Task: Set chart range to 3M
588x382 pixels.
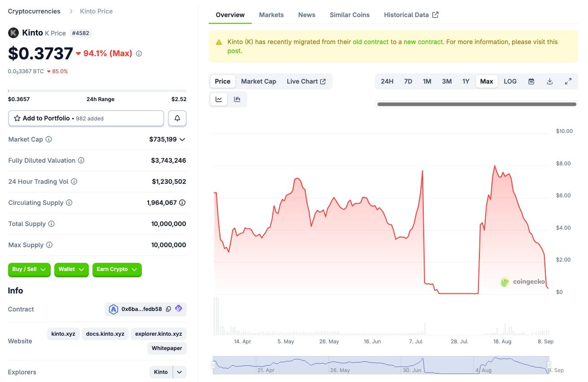Action: [447, 81]
